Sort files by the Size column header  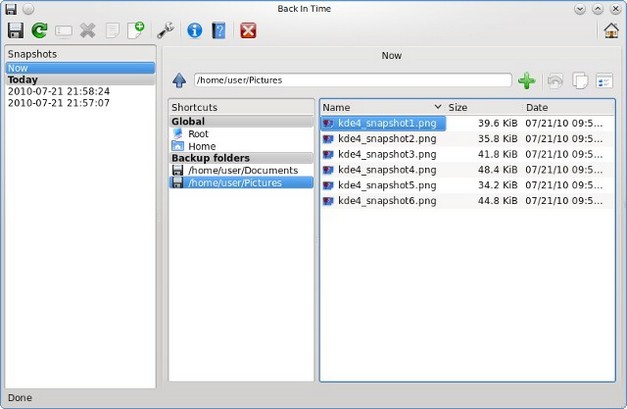coord(483,108)
